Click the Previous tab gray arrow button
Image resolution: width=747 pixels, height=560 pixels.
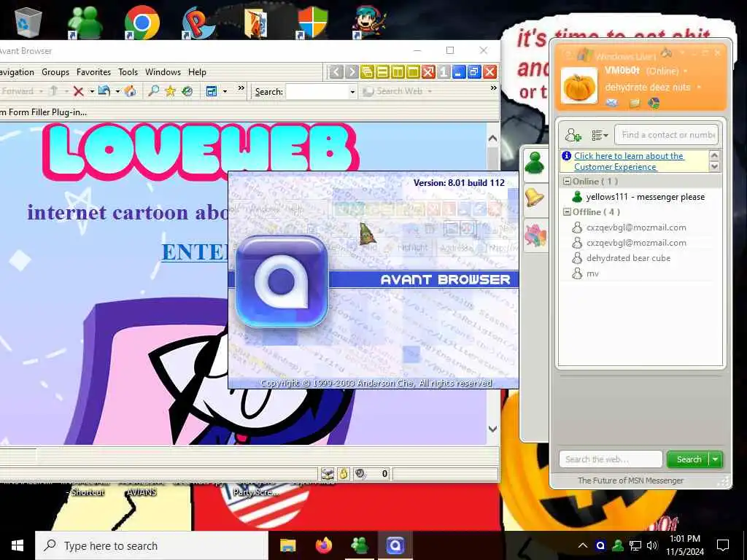336,72
